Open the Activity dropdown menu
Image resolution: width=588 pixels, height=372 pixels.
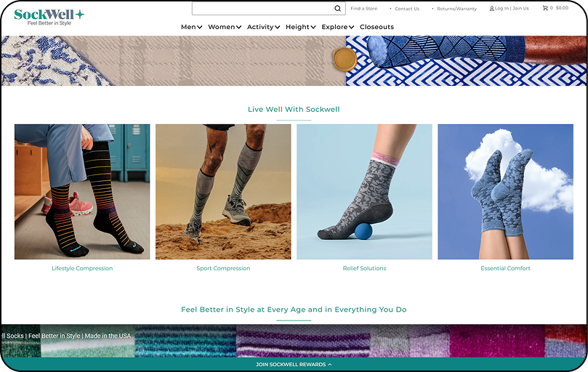[263, 27]
